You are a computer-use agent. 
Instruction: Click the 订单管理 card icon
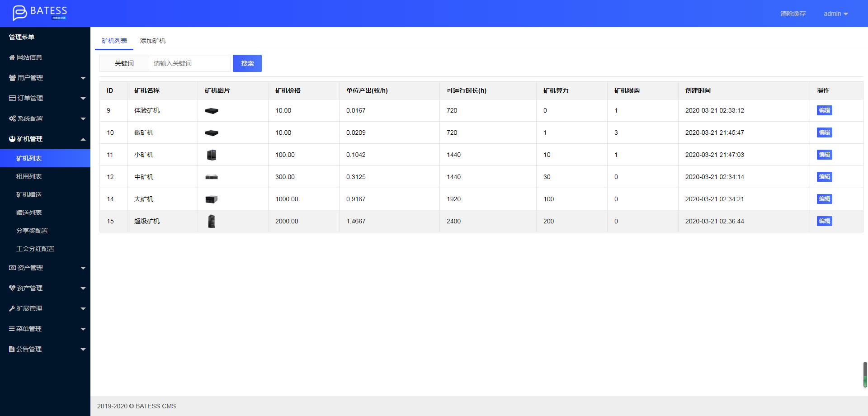tap(12, 98)
